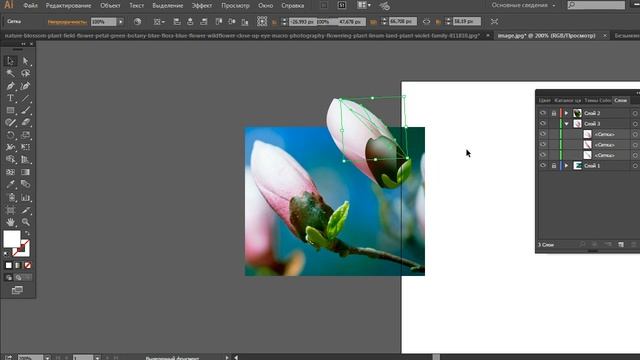Hide the third <Сетка> sublayer
Image resolution: width=640 pixels, height=360 pixels.
click(x=542, y=155)
